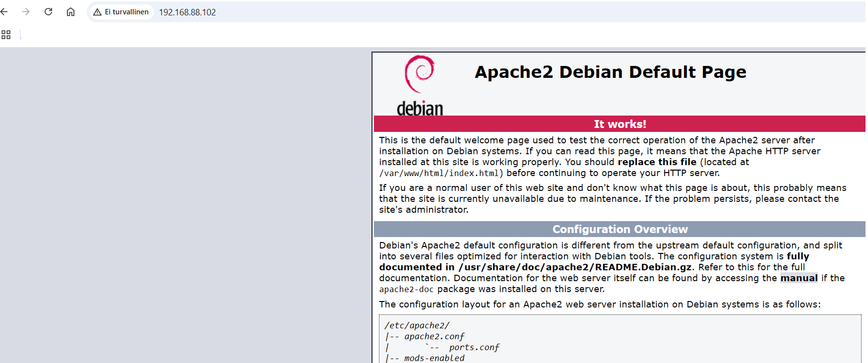This screenshot has height=363, width=868.
Task: Click the 'apache2-doc' package name
Action: [x=406, y=289]
